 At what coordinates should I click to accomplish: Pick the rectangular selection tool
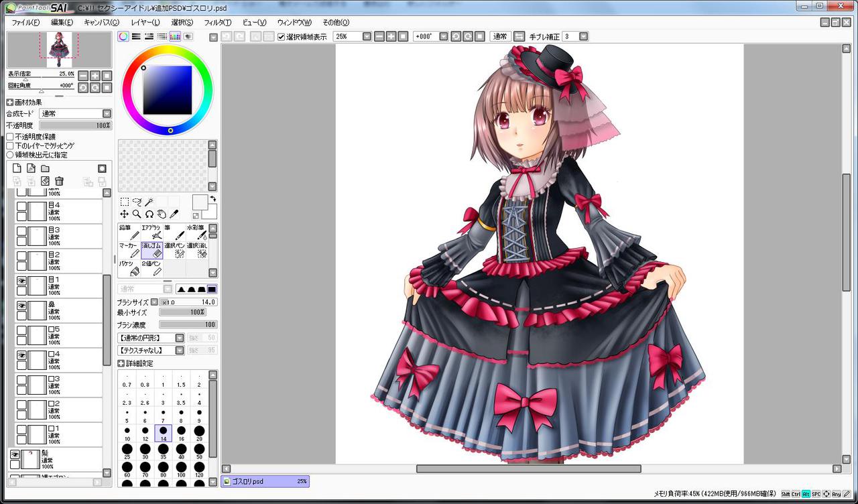tap(125, 202)
